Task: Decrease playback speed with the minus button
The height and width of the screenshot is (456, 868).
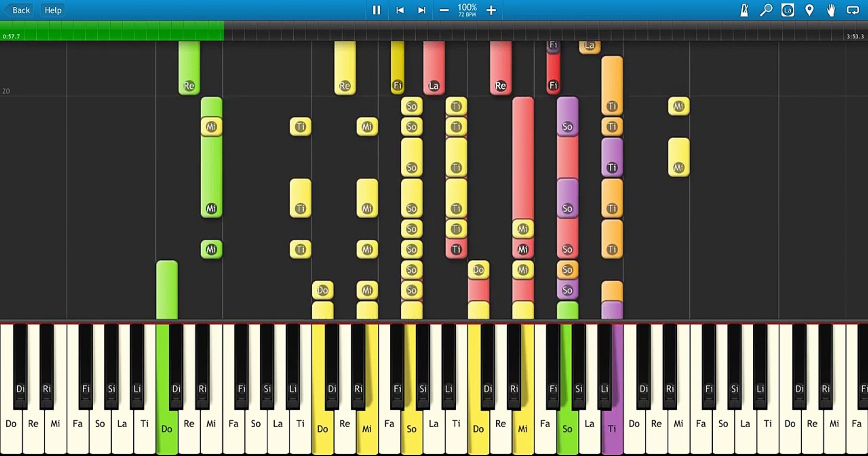Action: 444,10
